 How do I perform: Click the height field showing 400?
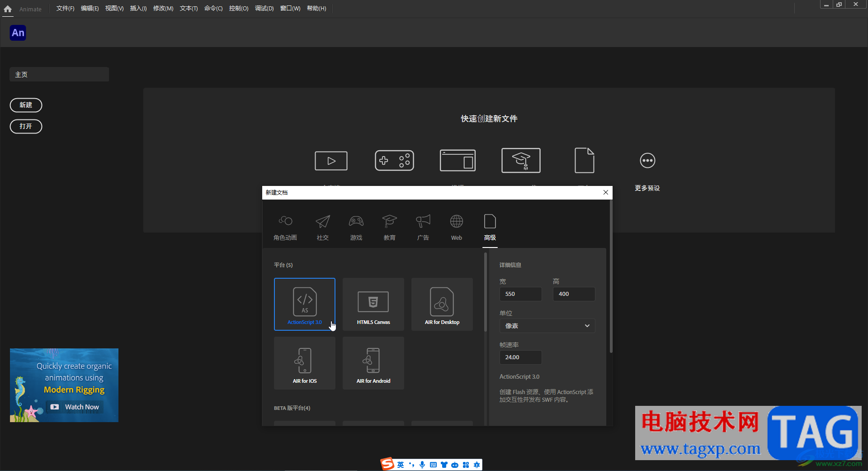pyautogui.click(x=574, y=294)
